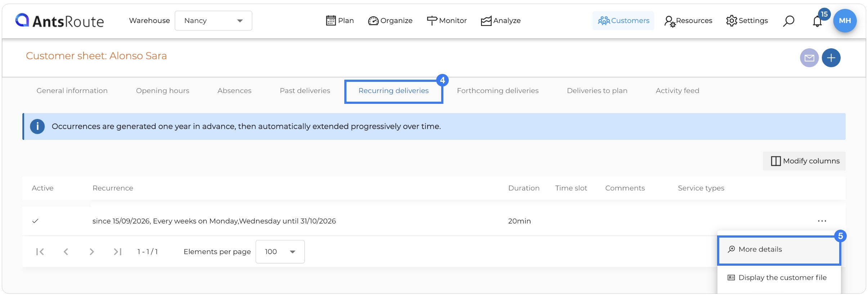
Task: Open the MH user avatar menu
Action: point(845,21)
